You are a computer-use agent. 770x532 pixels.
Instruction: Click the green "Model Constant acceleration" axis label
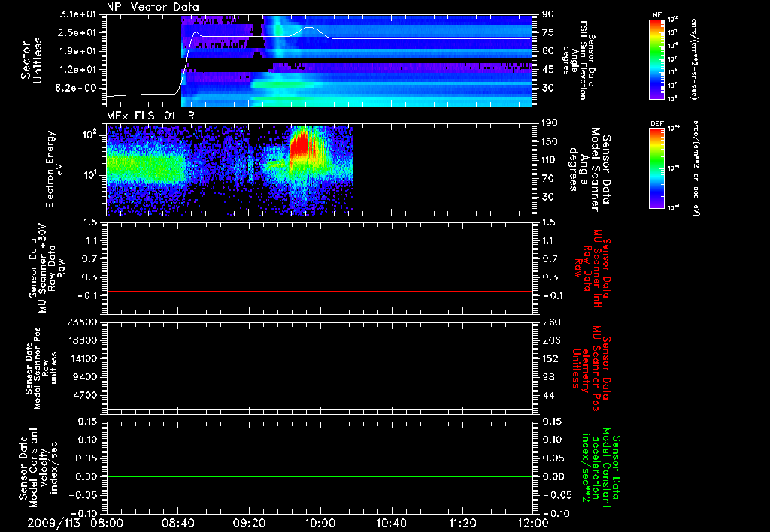(601, 469)
